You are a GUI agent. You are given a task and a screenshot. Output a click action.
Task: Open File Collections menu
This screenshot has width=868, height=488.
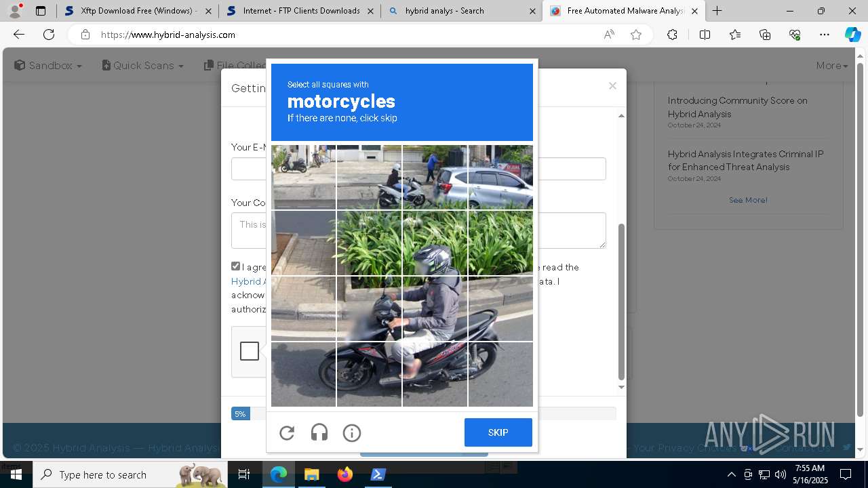coord(235,66)
